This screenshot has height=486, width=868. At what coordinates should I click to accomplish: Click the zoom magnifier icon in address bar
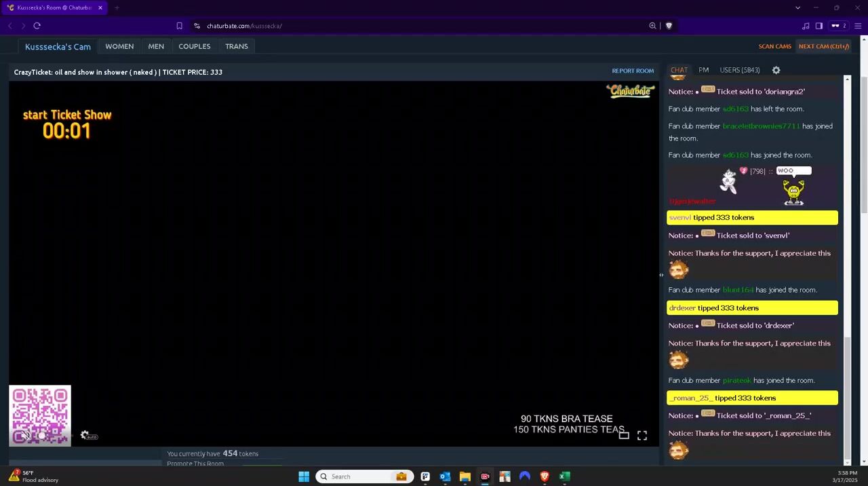(x=652, y=26)
